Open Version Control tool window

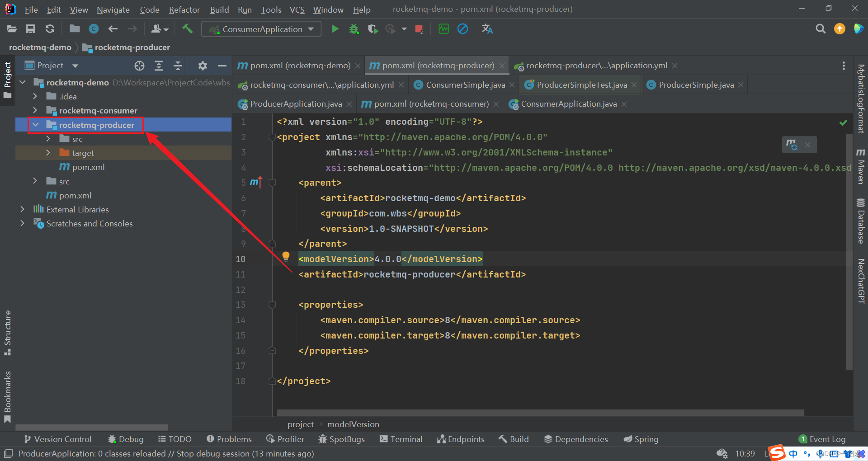tap(58, 439)
